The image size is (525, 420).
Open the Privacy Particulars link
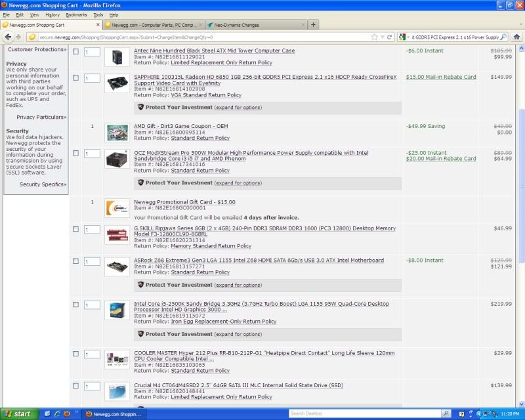(41, 117)
